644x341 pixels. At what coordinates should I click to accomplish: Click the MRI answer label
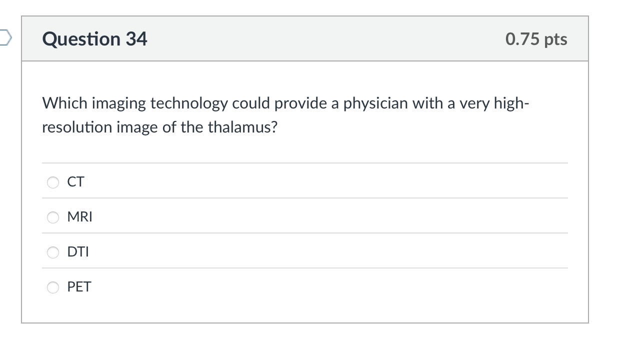click(x=80, y=217)
